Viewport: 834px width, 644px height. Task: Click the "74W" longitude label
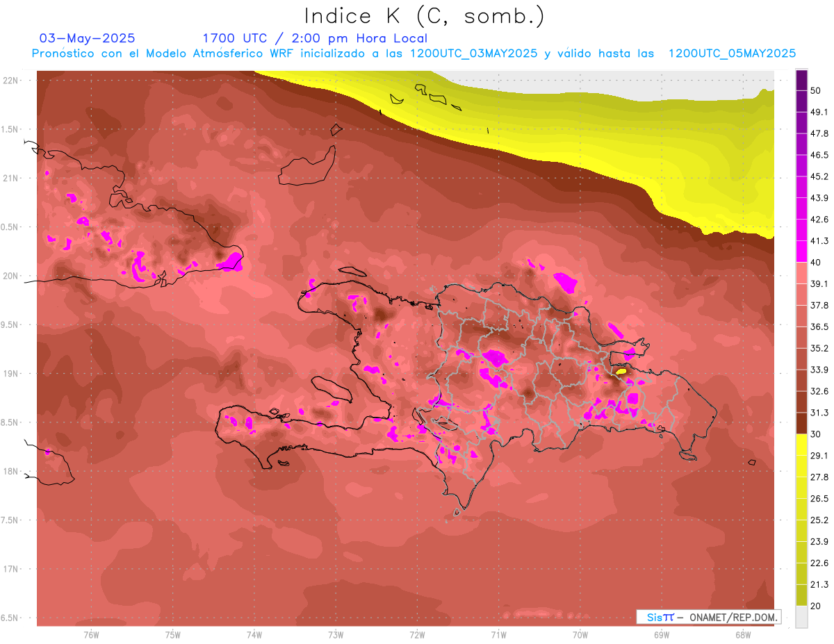pos(254,635)
